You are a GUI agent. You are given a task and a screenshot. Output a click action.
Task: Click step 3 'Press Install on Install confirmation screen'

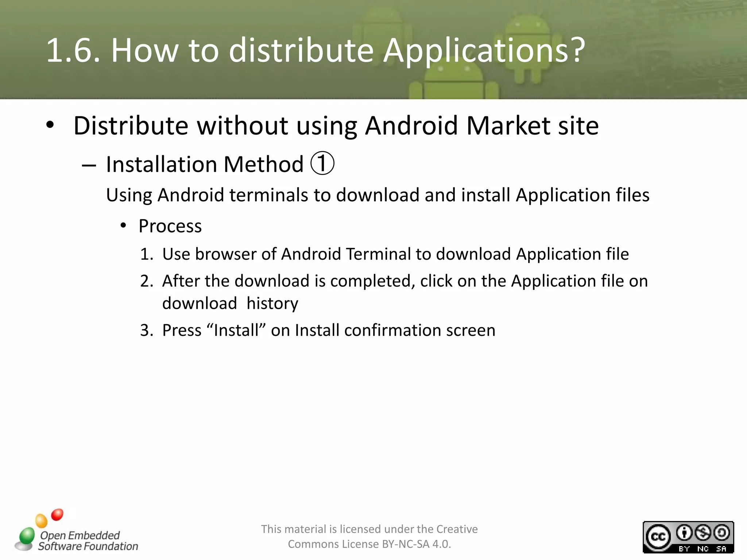(x=329, y=330)
